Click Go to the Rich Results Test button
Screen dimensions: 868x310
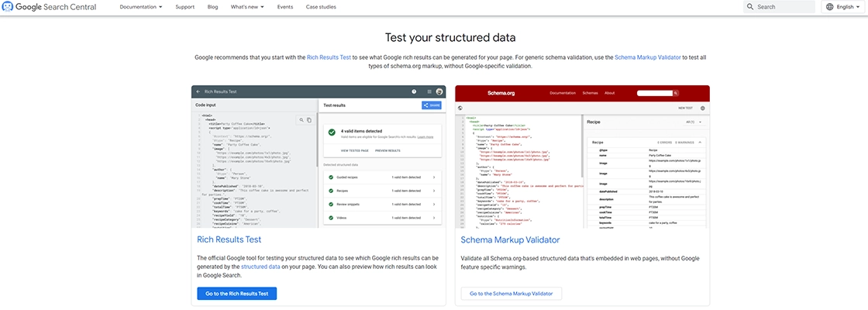click(x=237, y=294)
